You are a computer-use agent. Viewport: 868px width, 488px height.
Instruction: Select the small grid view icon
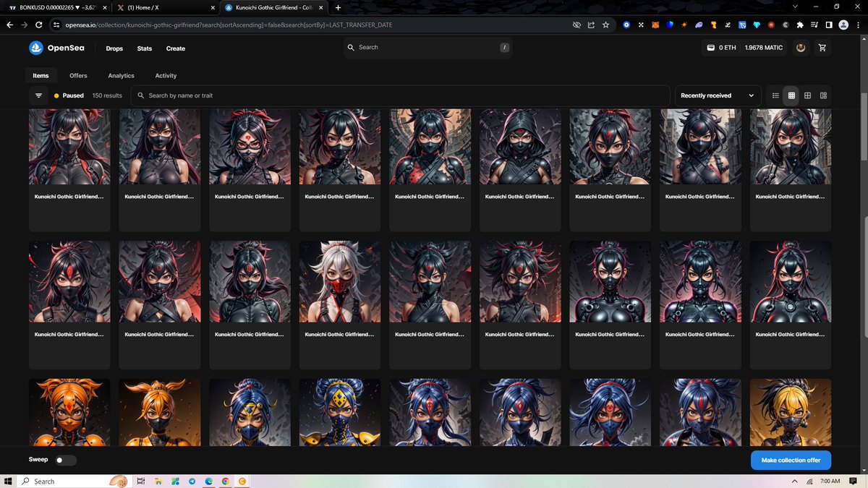click(x=791, y=95)
